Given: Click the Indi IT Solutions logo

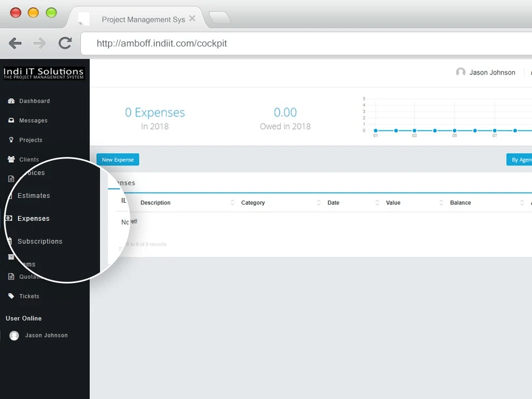Looking at the screenshot, I should coord(44,73).
